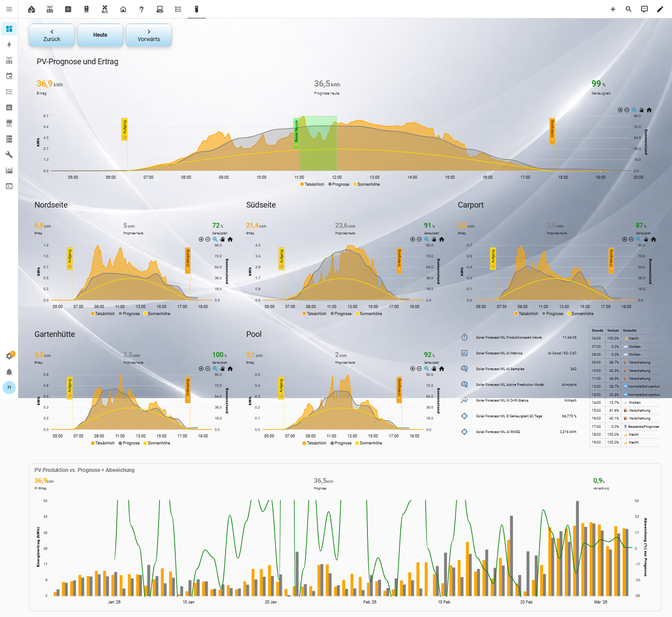This screenshot has height=617, width=672.
Task: Click the Vorwärts button
Action: click(x=149, y=35)
